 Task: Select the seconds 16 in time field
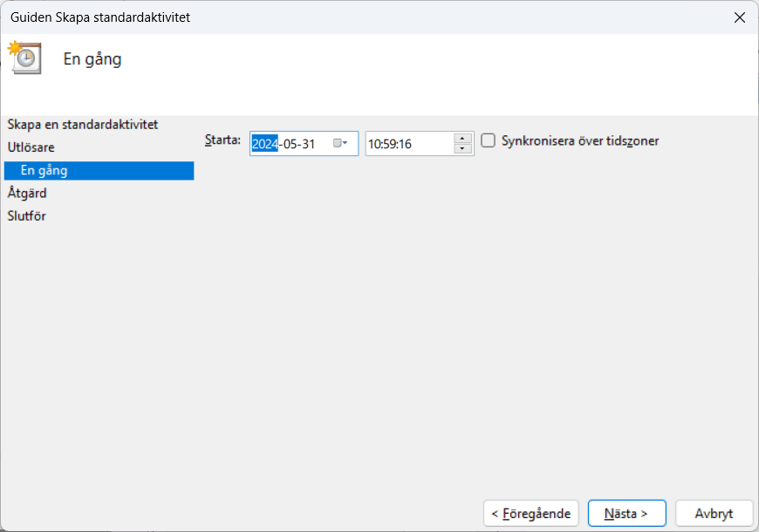(x=405, y=144)
